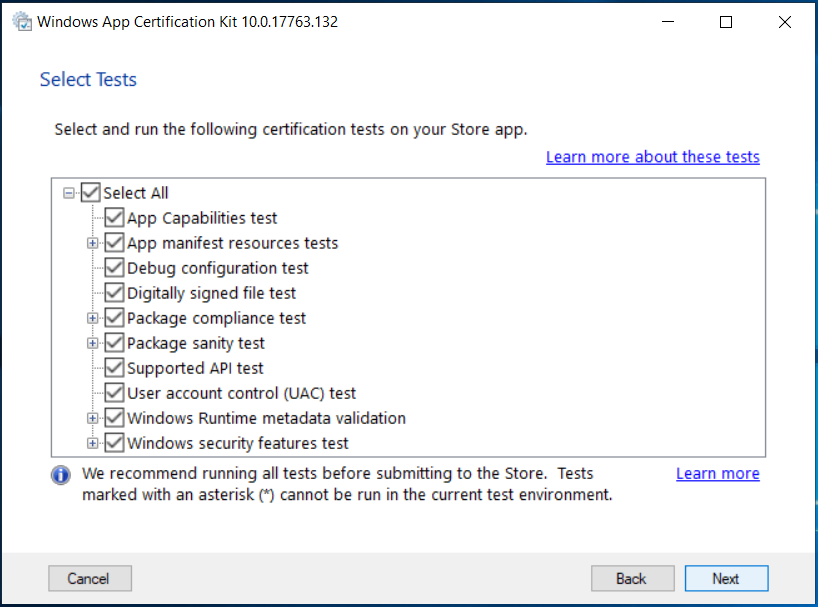
Task: Uncheck the App Capabilities test checkbox
Action: (114, 217)
